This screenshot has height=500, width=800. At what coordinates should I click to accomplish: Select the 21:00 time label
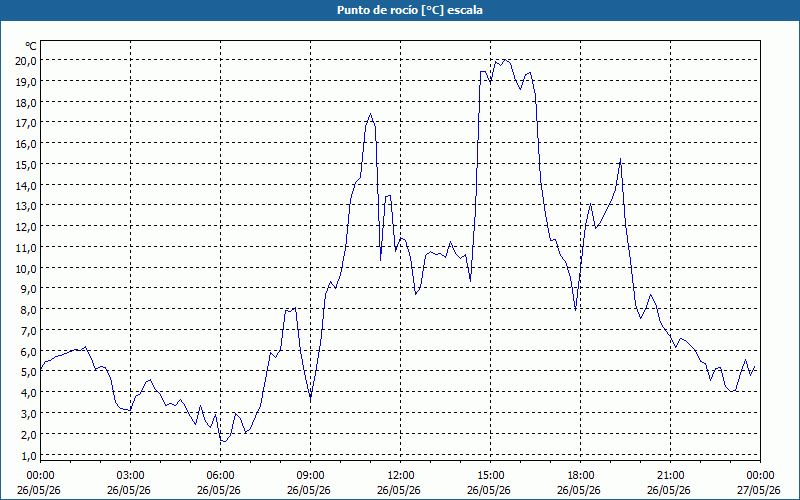tap(670, 476)
